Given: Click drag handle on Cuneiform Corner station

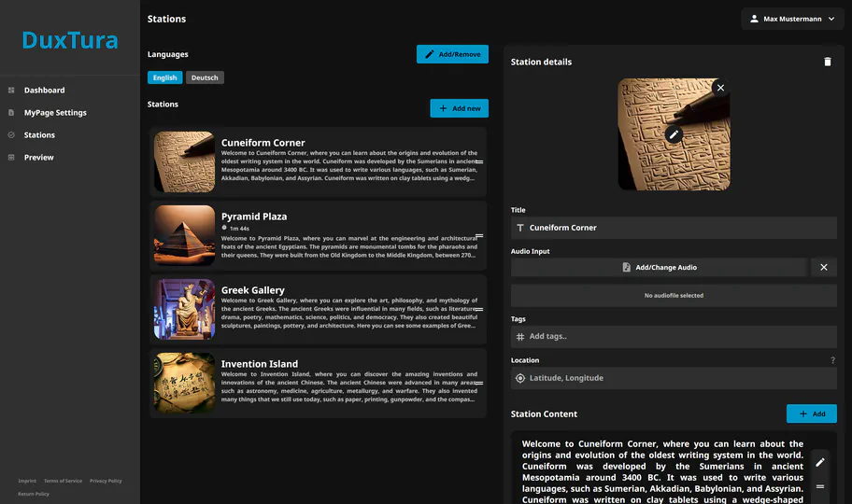Looking at the screenshot, I should (478, 162).
